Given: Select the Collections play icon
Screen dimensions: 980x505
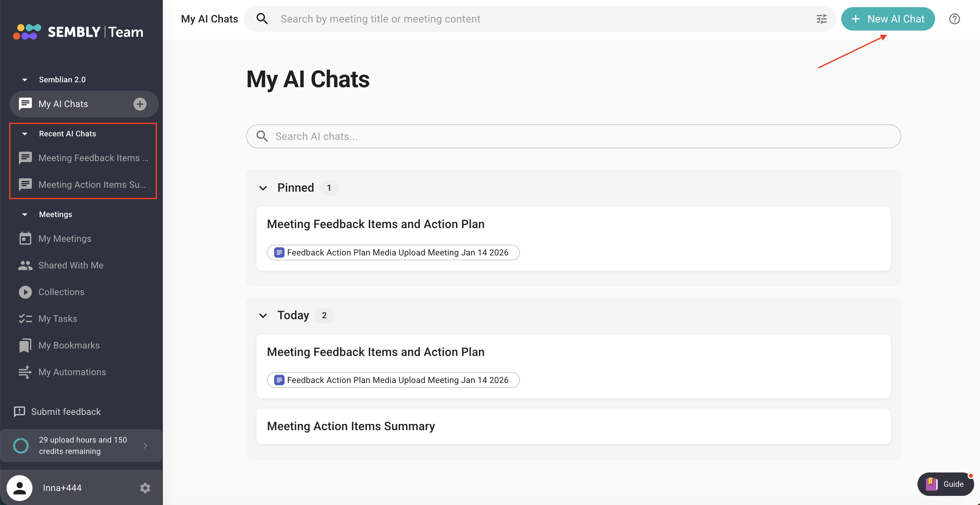Looking at the screenshot, I should 25,292.
